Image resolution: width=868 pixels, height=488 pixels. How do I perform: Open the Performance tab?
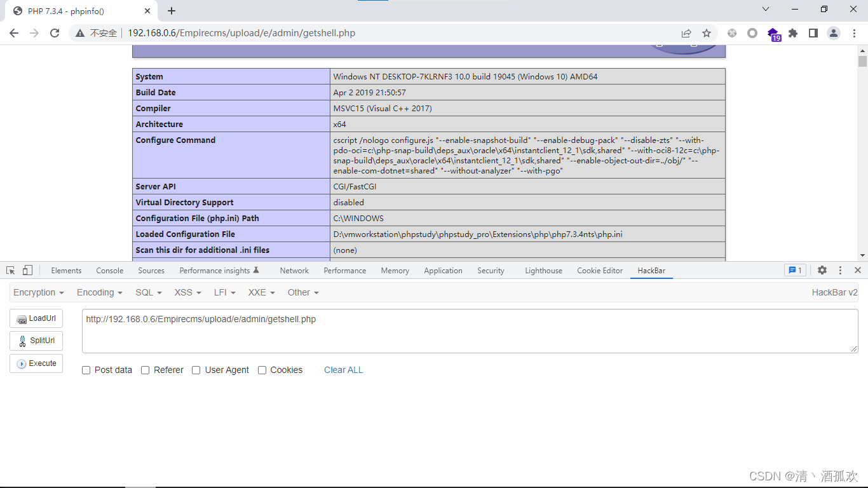coord(345,271)
